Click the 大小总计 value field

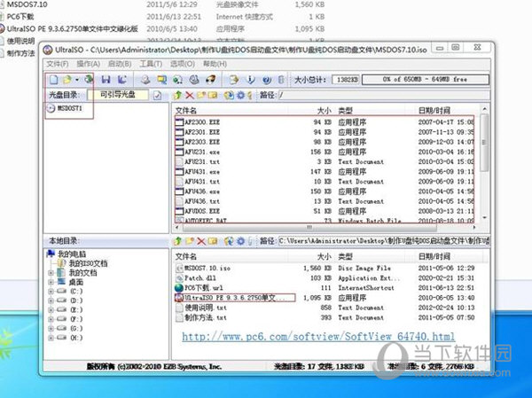point(346,80)
